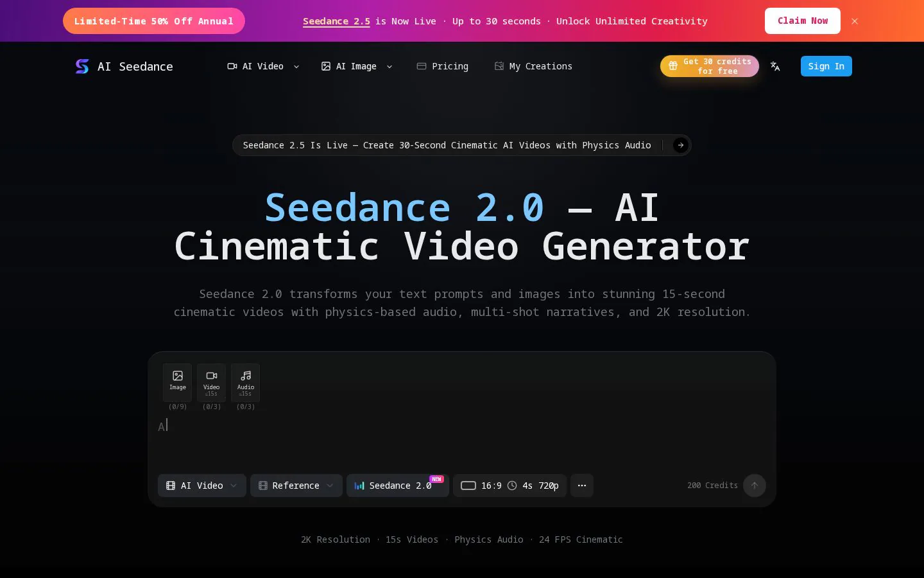Viewport: 924px width, 578px height.
Task: Click the Sign In button
Action: tap(826, 66)
